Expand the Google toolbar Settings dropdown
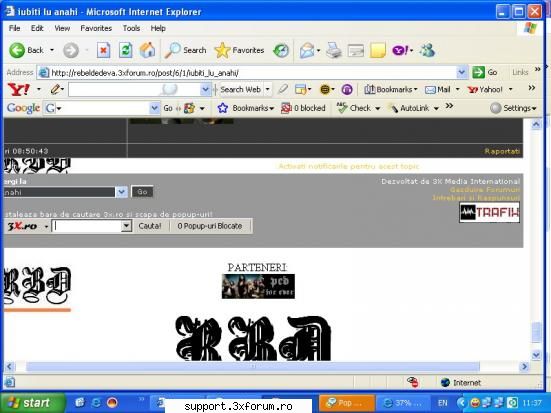 pyautogui.click(x=513, y=108)
